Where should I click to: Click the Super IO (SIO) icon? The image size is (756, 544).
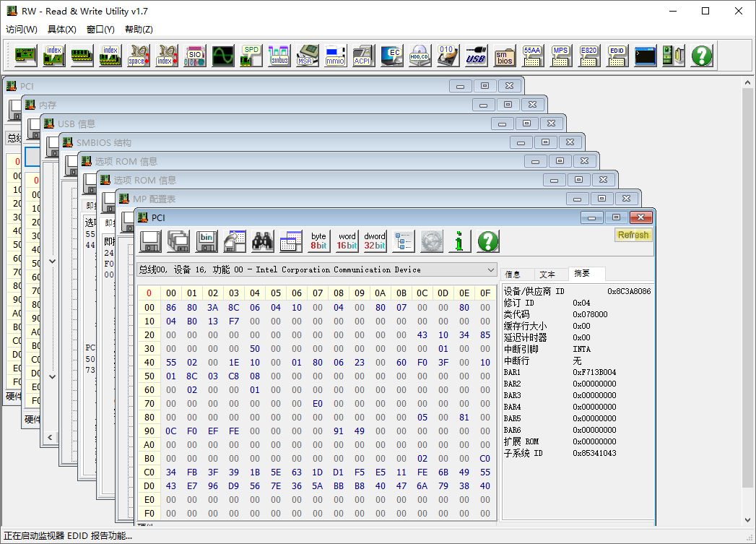[194, 56]
